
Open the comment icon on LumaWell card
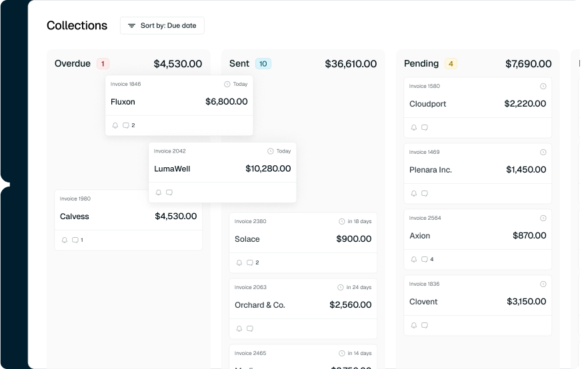pos(169,192)
